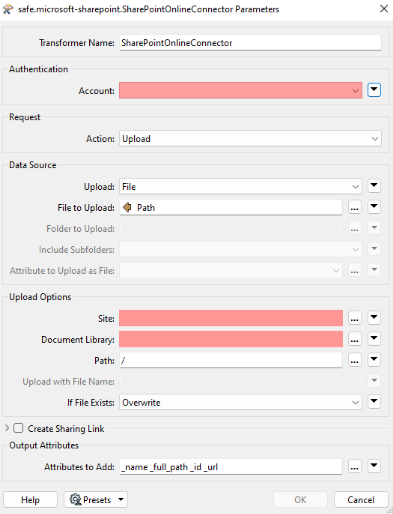Enable the Create Sharing Link checkbox

(18, 428)
